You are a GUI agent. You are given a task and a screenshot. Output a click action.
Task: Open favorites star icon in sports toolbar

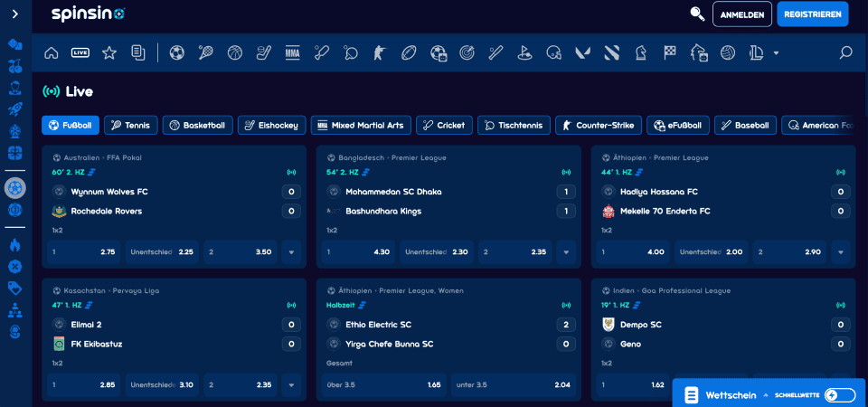tap(109, 52)
